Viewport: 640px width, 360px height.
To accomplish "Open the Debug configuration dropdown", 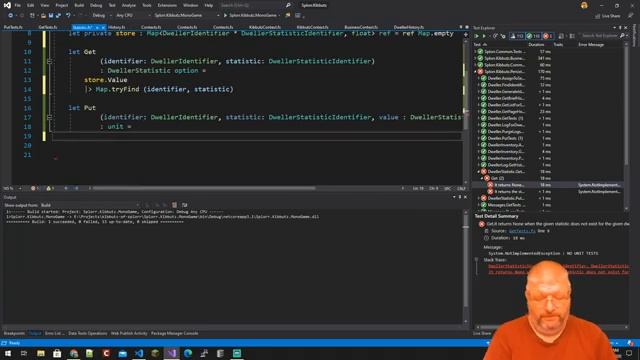I will 102,16.
